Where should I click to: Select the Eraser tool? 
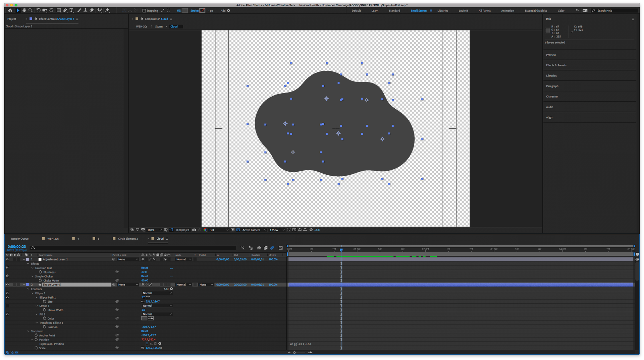(92, 10)
